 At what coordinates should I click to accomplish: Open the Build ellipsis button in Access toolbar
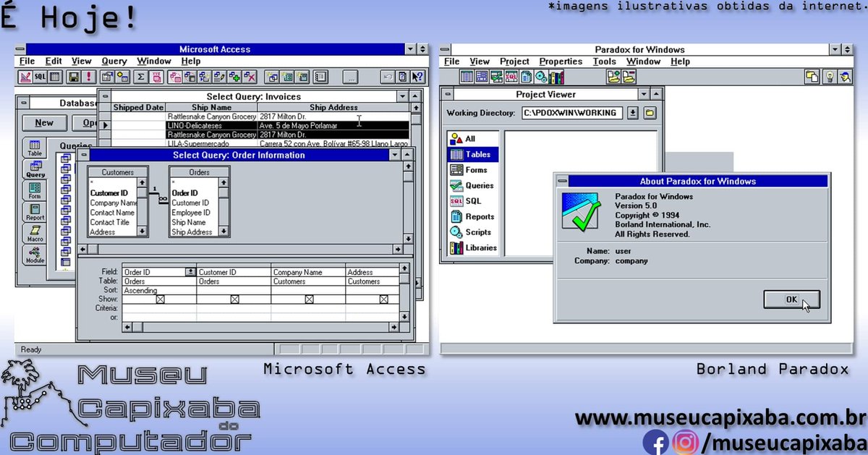(351, 76)
